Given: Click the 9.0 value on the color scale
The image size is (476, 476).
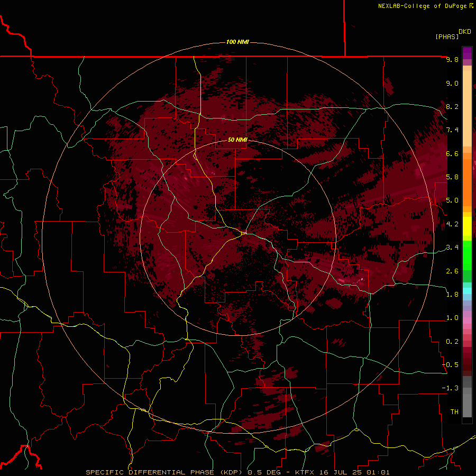Looking at the screenshot, I should click(x=452, y=83).
